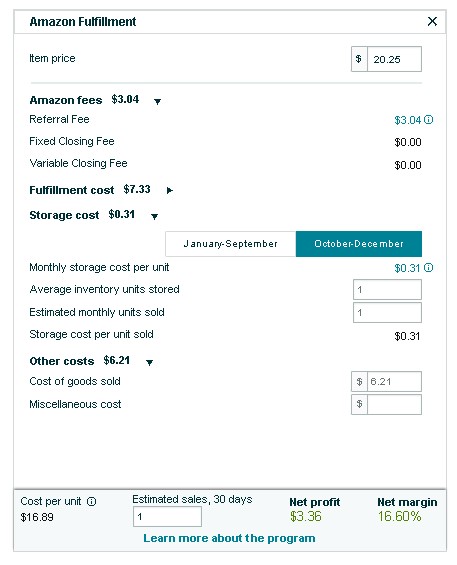Focus the Average inventory units stored field
The image size is (457, 565).
(x=387, y=289)
